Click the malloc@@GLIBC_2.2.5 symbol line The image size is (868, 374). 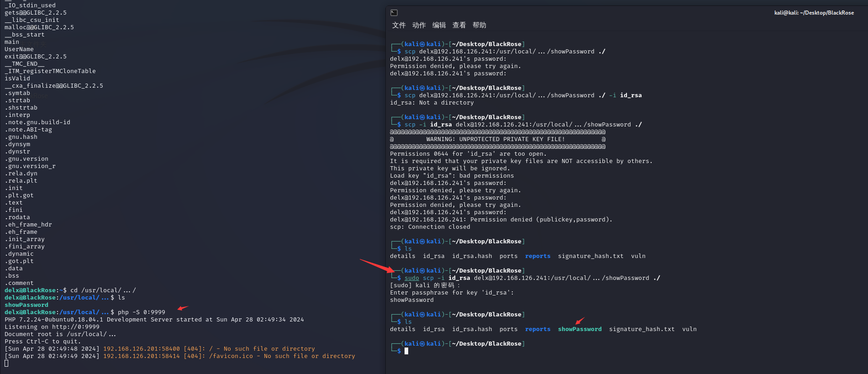(39, 27)
